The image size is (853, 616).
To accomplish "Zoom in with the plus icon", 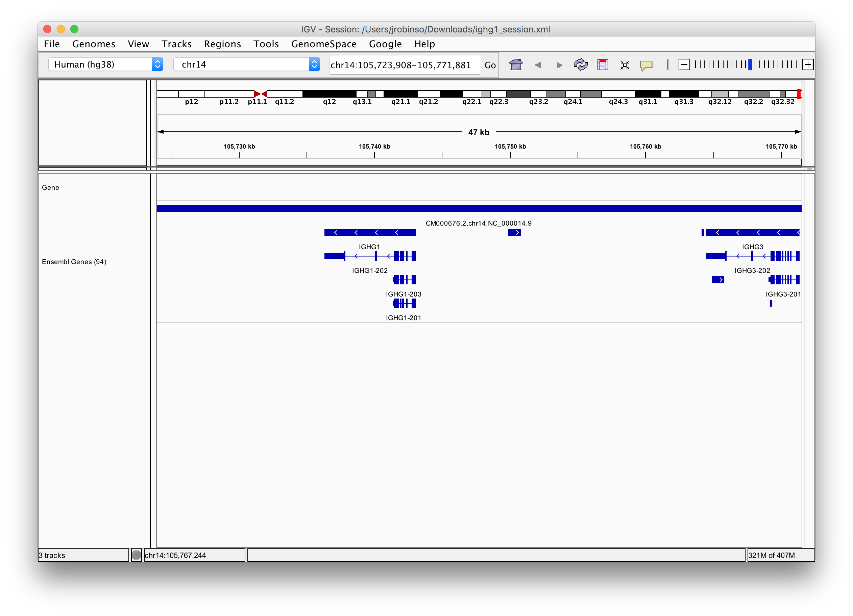I will [807, 65].
